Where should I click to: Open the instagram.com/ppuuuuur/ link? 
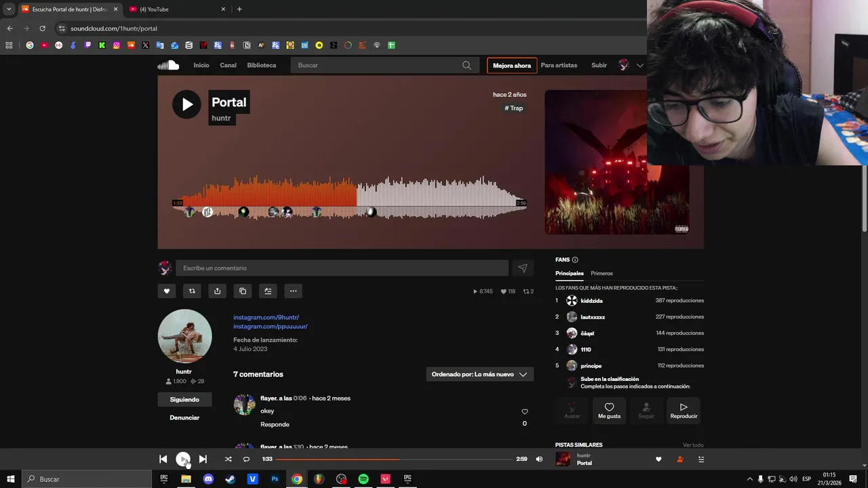[x=271, y=326]
